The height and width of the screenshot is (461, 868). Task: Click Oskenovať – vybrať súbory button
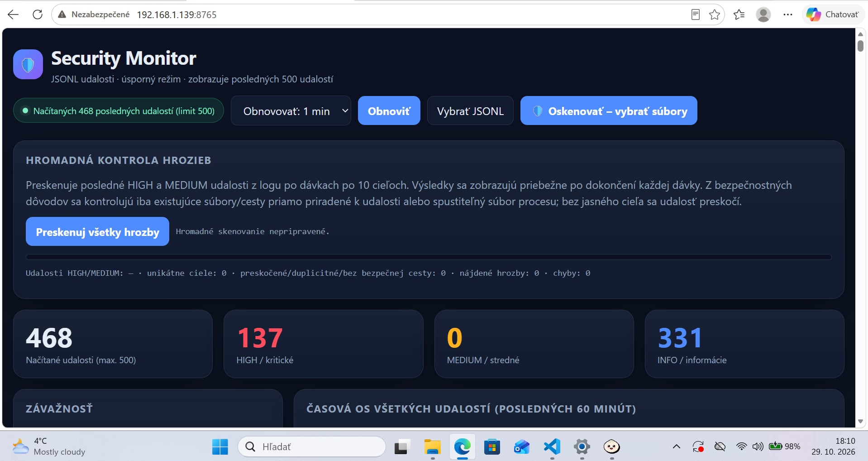(x=609, y=111)
